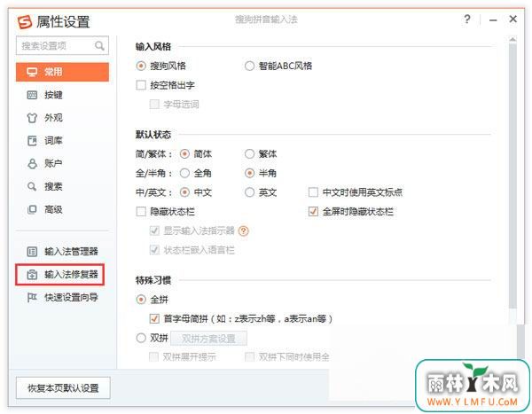Click the icon beside 高级
Image resolution: width=532 pixels, height=414 pixels.
(x=32, y=209)
